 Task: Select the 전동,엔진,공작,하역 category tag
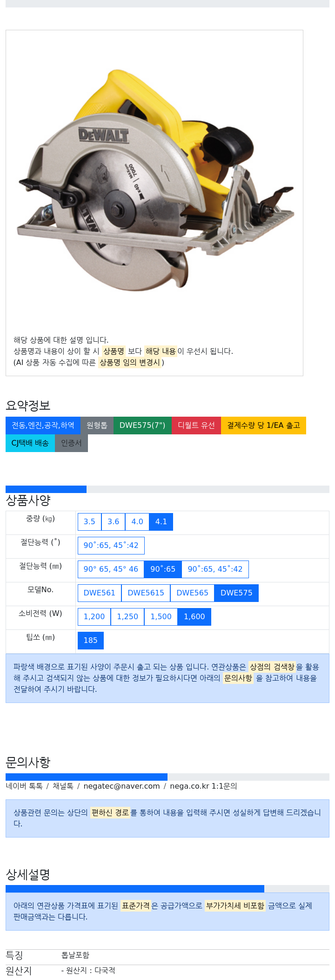point(43,426)
